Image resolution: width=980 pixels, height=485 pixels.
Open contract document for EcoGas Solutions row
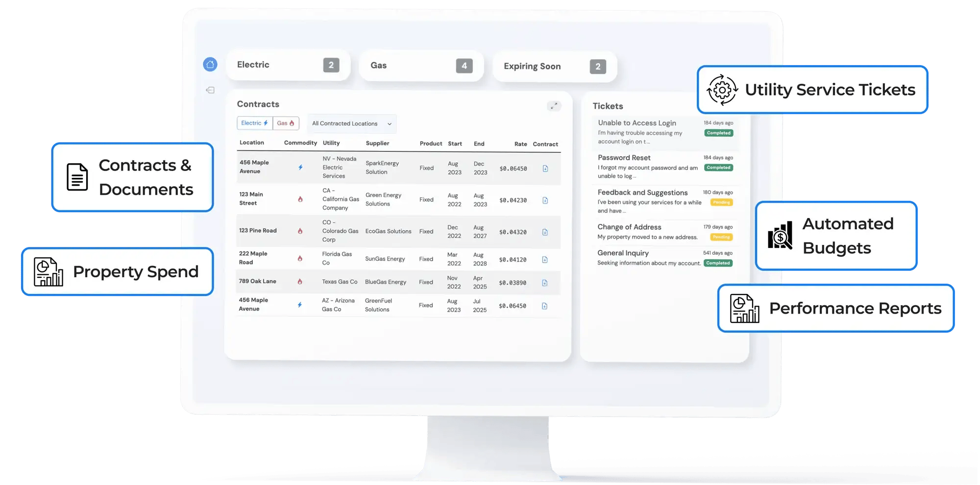coord(545,232)
